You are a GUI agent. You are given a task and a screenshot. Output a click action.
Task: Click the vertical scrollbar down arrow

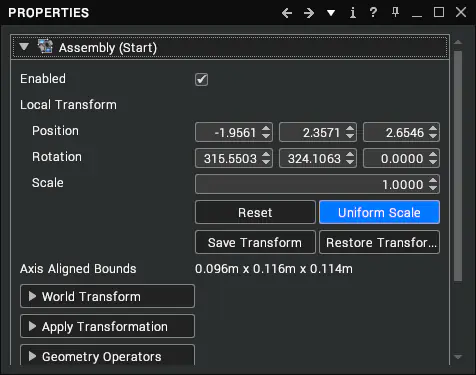coord(458,357)
